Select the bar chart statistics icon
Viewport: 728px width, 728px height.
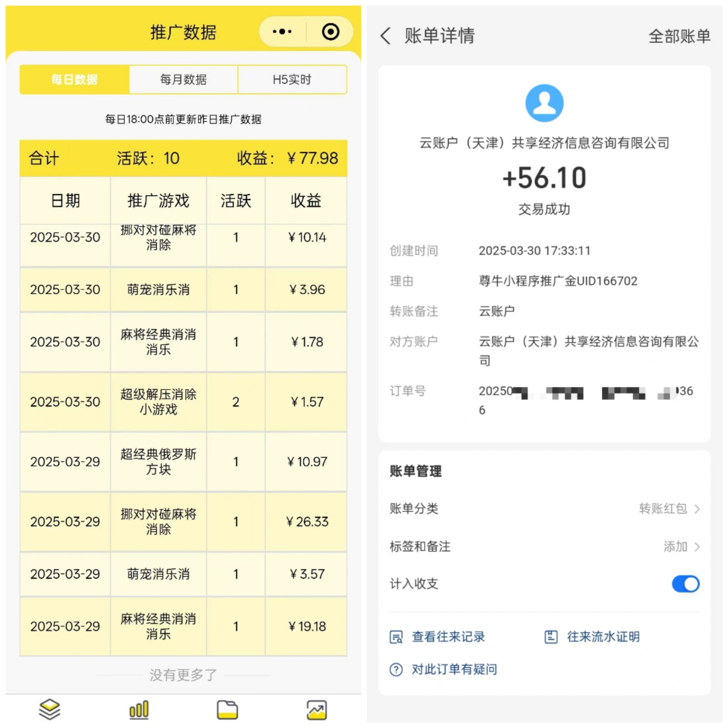[x=139, y=709]
